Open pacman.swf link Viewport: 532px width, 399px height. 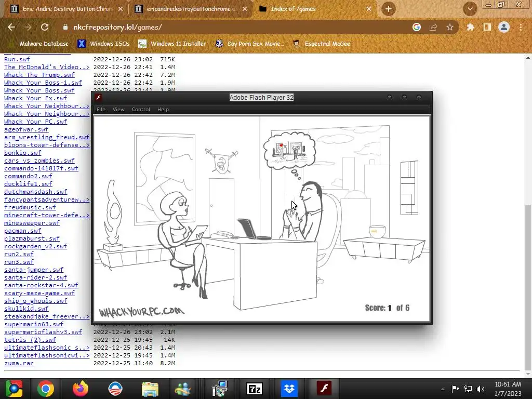(x=23, y=231)
